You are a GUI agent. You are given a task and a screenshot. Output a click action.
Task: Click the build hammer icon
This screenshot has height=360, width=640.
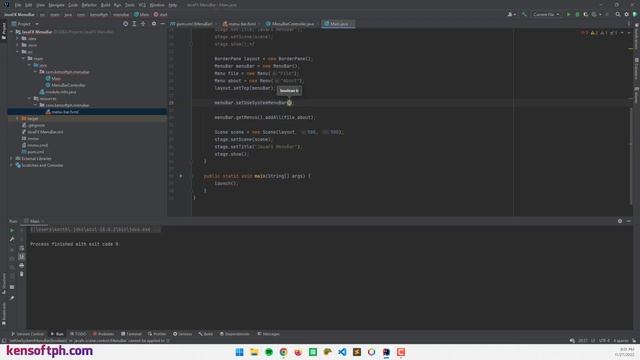(524, 14)
